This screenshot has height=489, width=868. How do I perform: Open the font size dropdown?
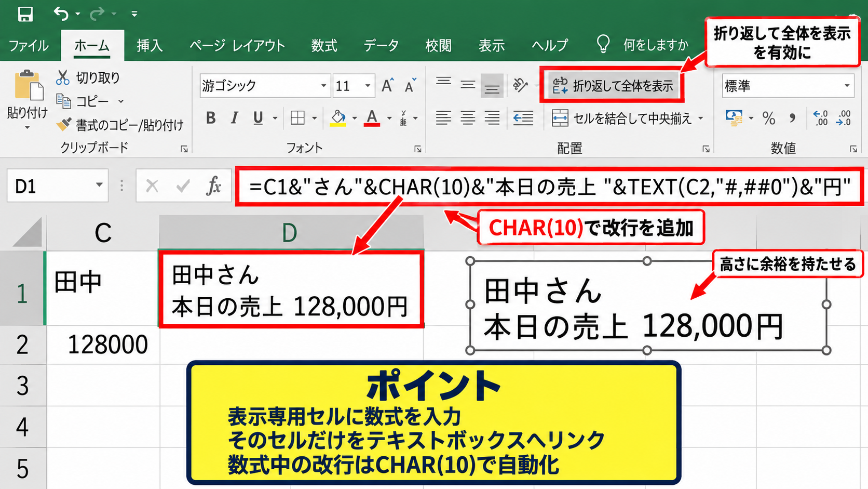[x=368, y=86]
